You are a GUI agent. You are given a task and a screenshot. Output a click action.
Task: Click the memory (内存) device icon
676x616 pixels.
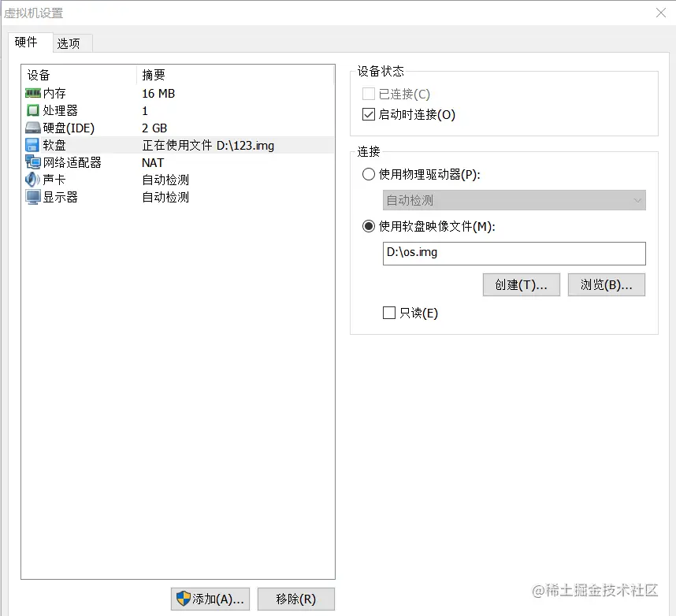point(33,93)
